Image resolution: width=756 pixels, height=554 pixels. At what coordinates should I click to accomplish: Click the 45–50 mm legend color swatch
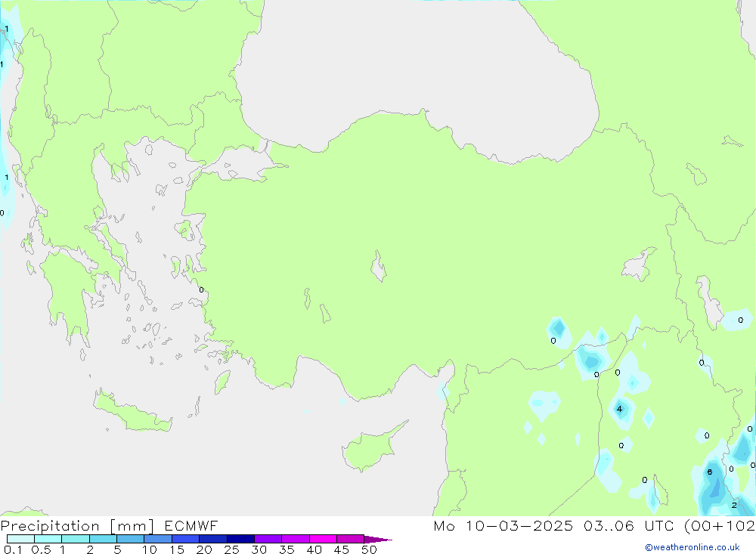coord(350,539)
